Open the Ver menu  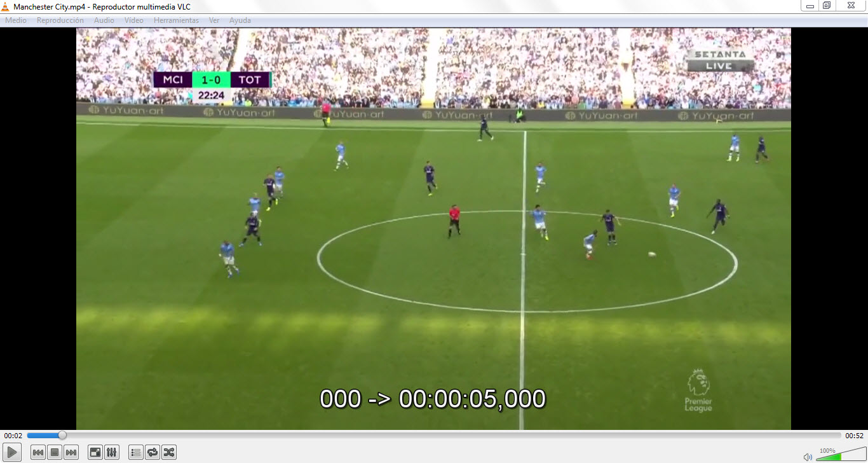coord(214,20)
